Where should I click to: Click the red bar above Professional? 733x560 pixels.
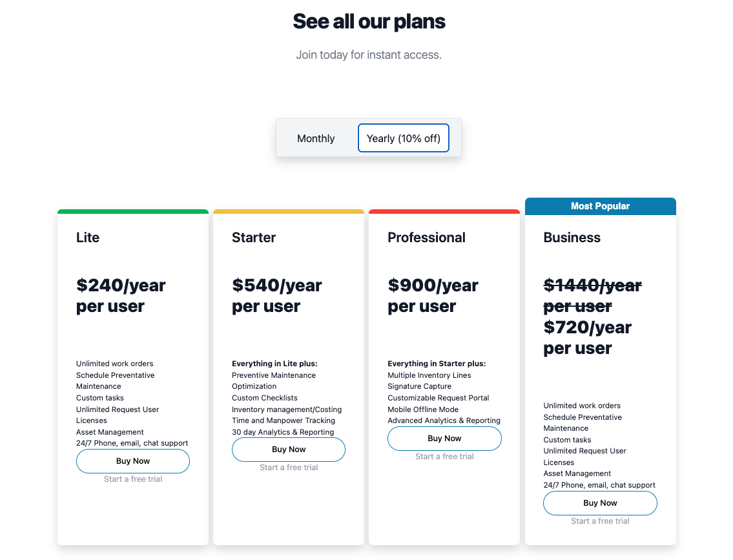pyautogui.click(x=444, y=211)
